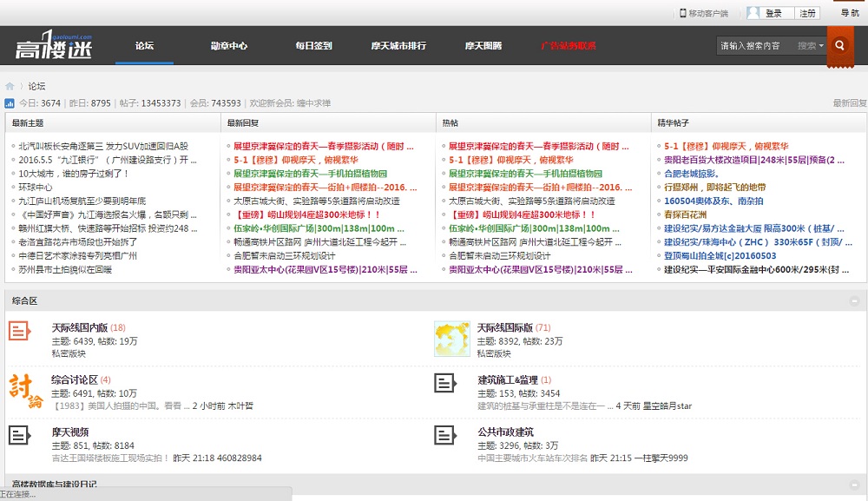Open 热帖 post 太原古城大街 道路改造
This screenshot has height=501, width=868.
click(531, 201)
